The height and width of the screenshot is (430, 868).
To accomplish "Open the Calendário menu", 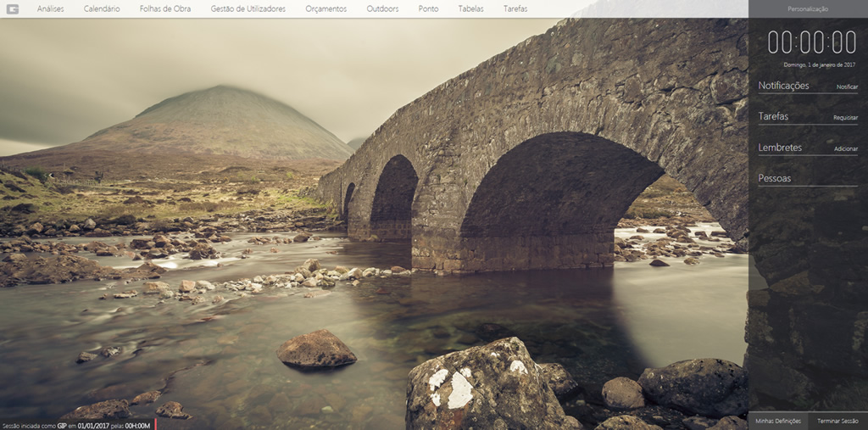I will tap(102, 8).
